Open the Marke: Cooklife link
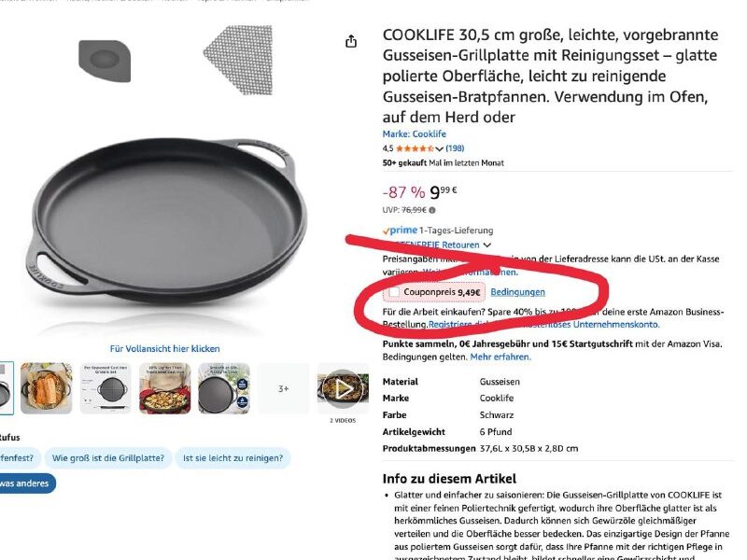The image size is (747, 560). 414,133
